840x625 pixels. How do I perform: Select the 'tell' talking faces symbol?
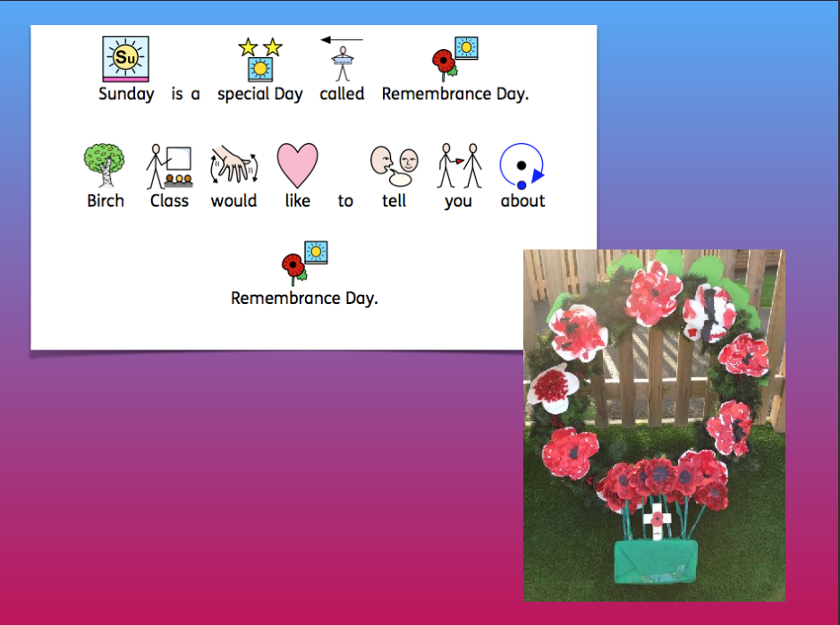(395, 165)
